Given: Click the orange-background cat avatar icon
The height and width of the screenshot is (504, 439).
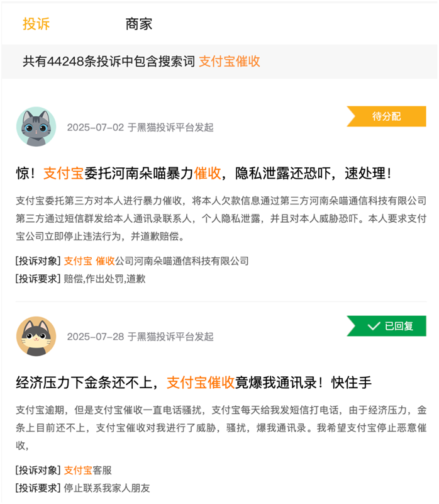Looking at the screenshot, I should point(36,336).
